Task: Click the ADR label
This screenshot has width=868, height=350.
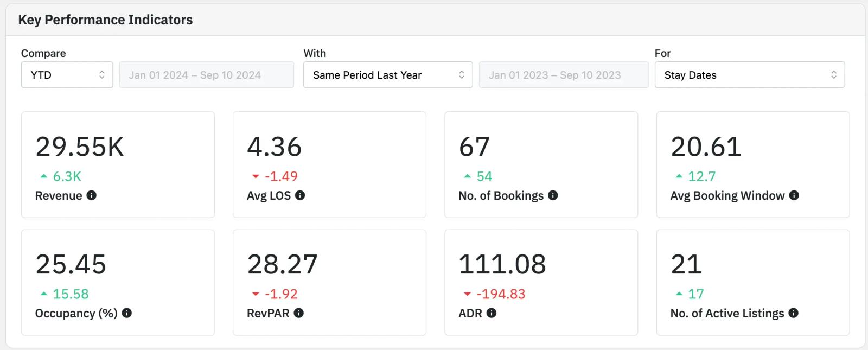Action: tap(470, 314)
